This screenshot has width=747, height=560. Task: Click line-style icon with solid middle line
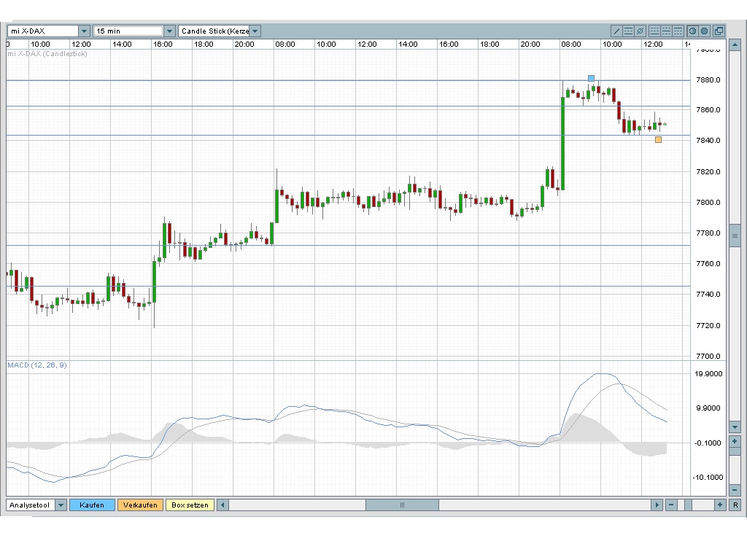pyautogui.click(x=666, y=31)
